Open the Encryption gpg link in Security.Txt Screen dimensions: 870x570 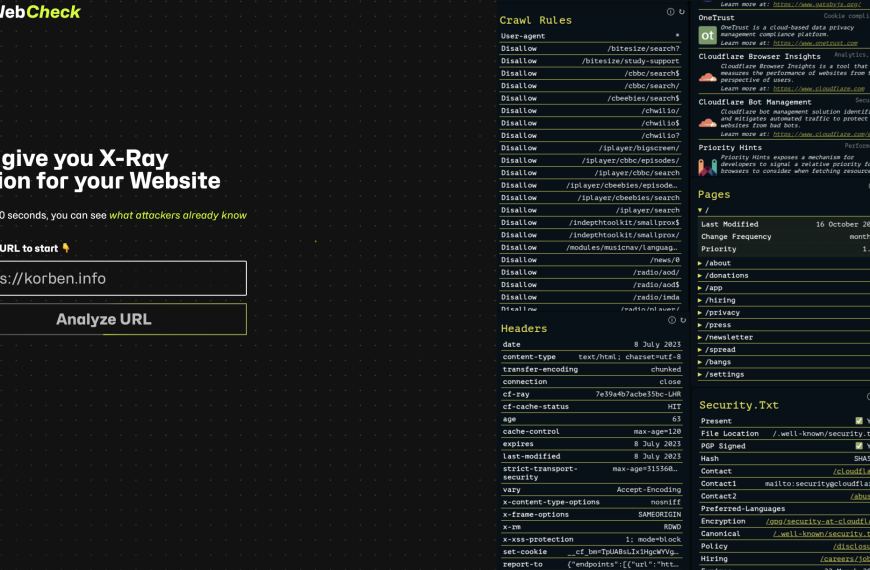click(818, 521)
